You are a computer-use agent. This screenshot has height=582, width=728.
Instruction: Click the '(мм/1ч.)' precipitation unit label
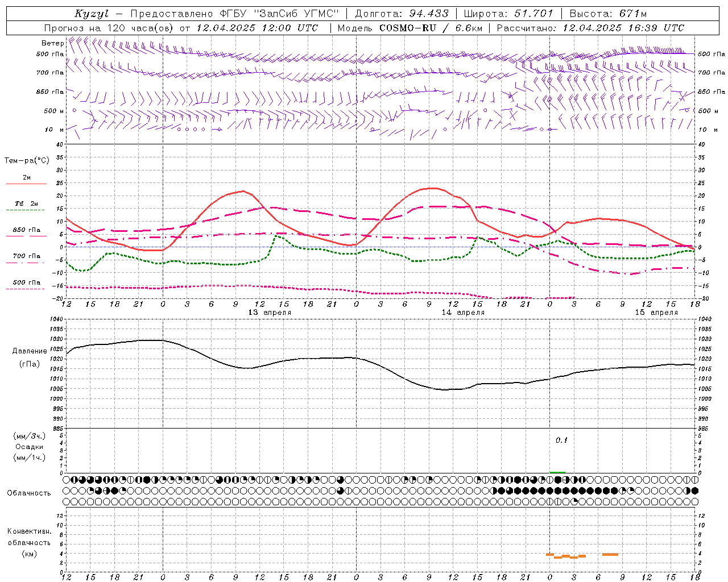click(x=30, y=458)
